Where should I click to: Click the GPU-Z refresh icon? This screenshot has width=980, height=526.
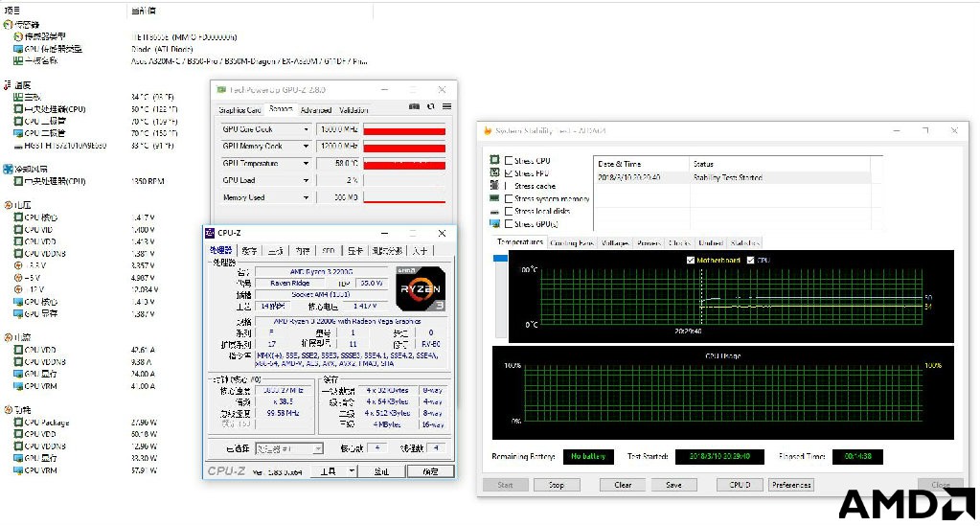[431, 107]
